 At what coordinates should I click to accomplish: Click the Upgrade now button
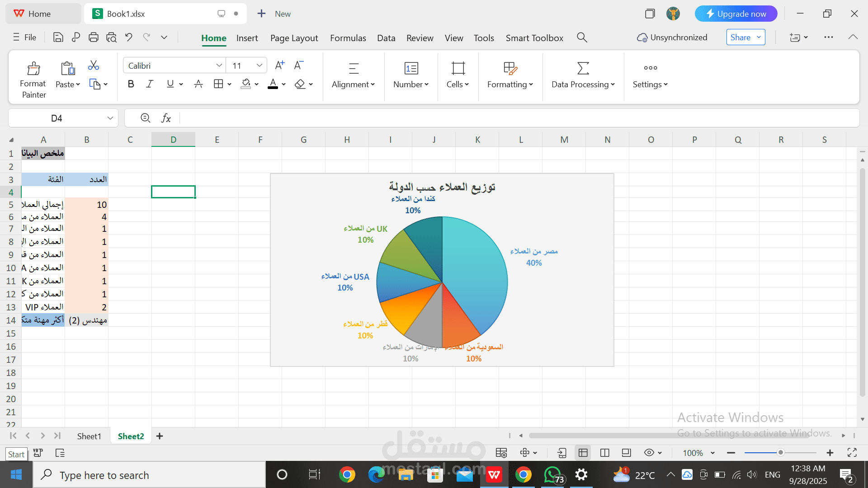[x=736, y=14]
